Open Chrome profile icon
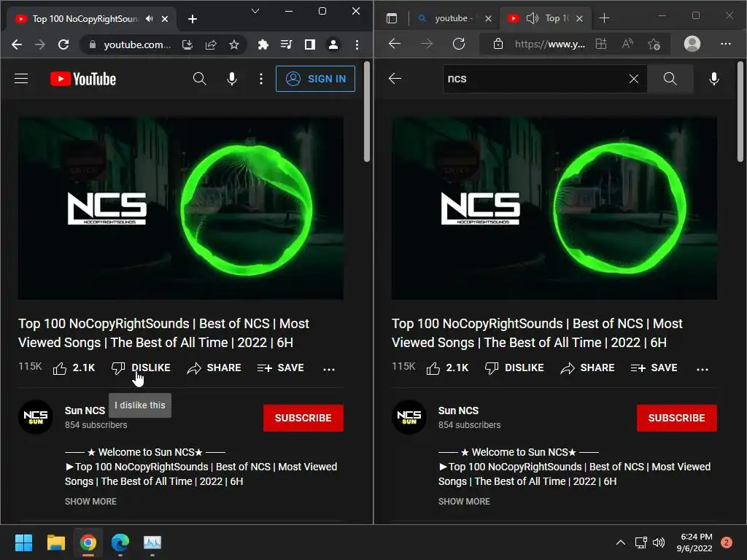 pos(333,44)
